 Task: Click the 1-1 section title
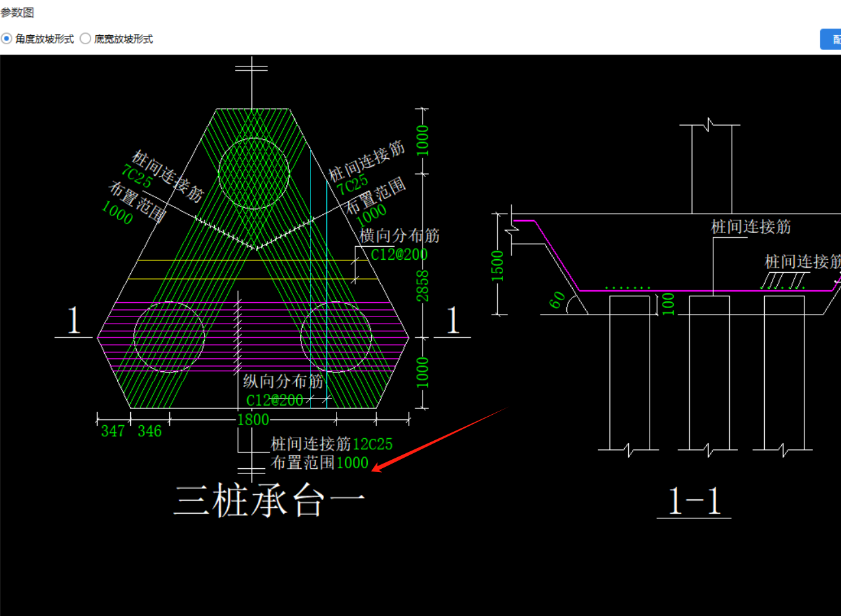(695, 501)
